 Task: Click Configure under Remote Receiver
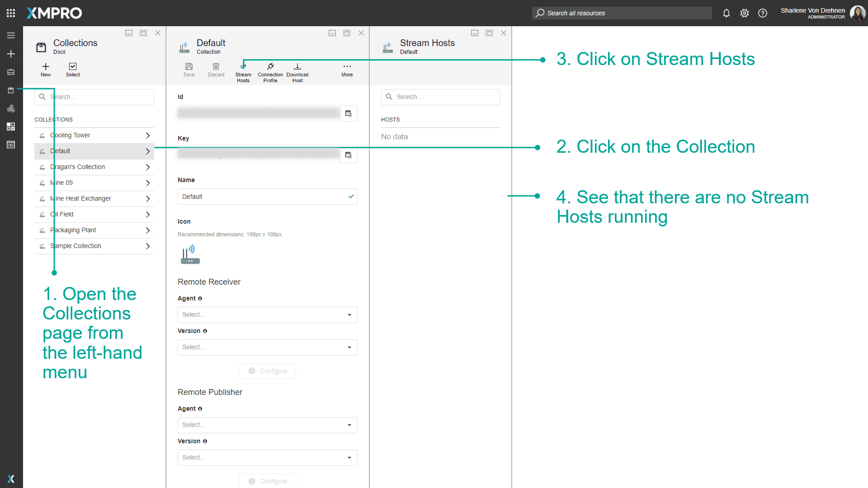(x=267, y=371)
